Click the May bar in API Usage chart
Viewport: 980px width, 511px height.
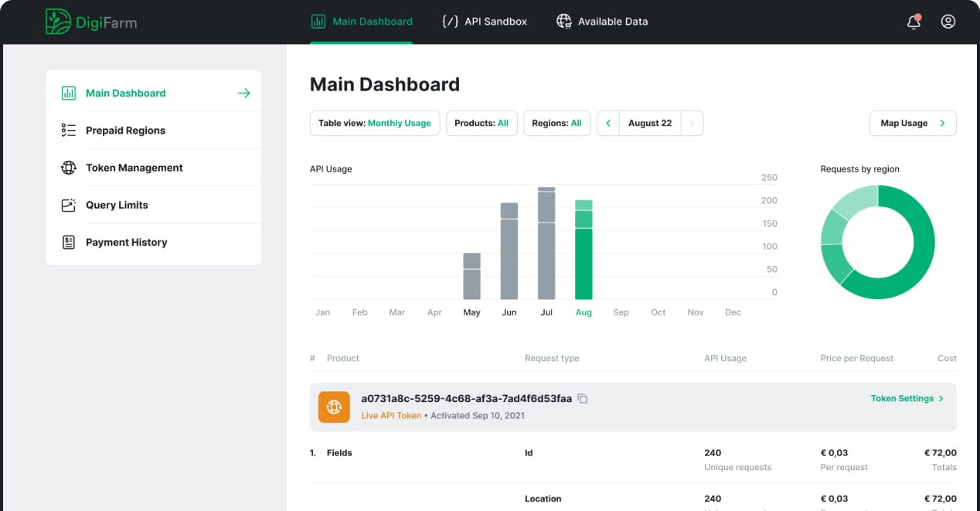[x=472, y=276]
